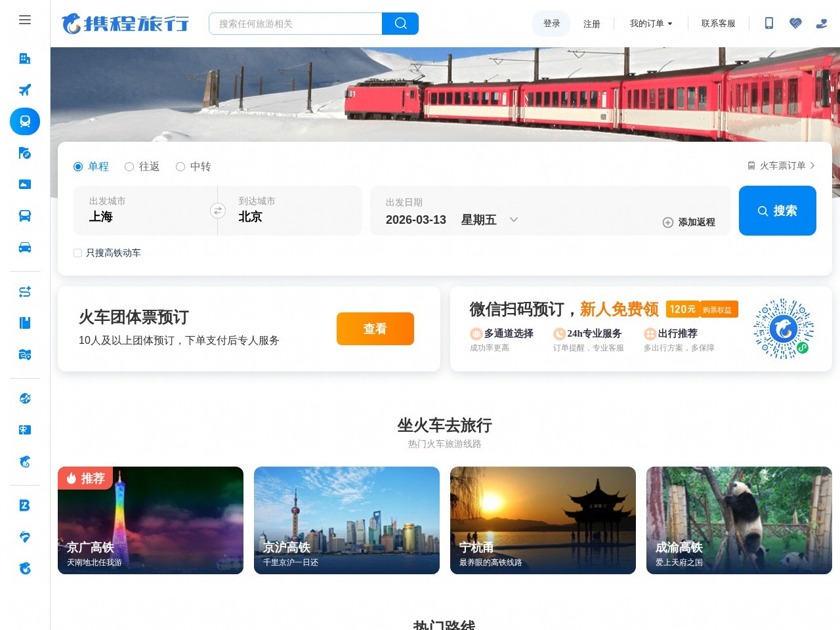
Task: Open flights via the airplane sidebar icon
Action: click(25, 90)
